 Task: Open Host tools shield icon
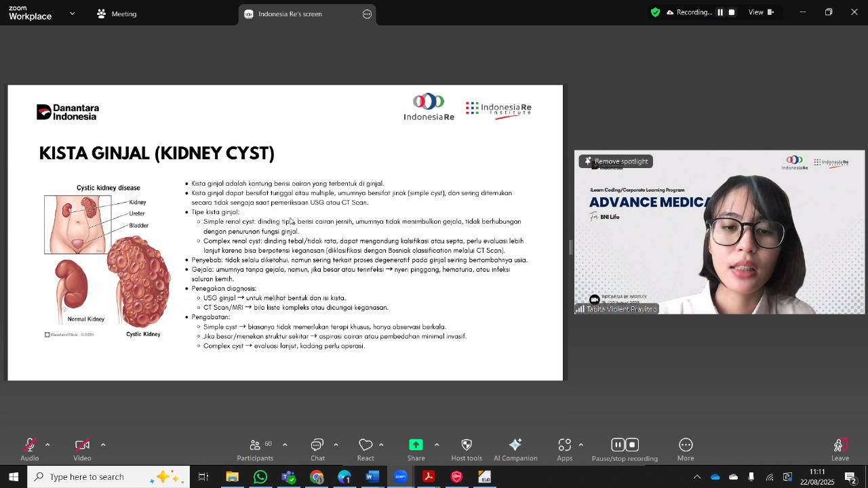click(467, 446)
